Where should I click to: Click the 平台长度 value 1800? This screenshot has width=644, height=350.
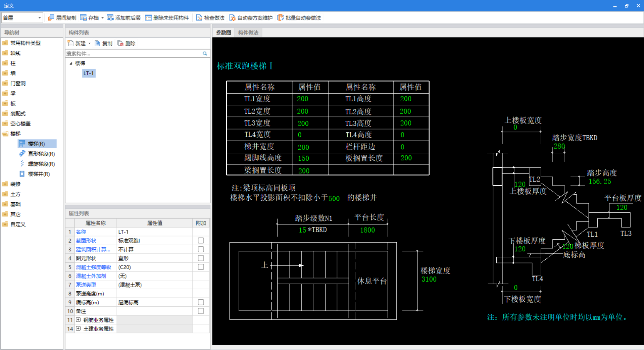coord(367,230)
